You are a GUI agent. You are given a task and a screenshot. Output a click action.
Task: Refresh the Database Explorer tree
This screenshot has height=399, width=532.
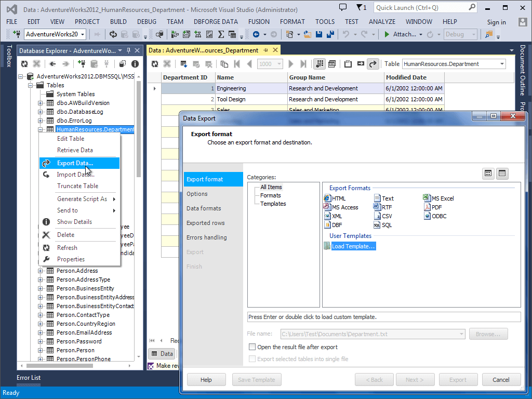coord(24,64)
